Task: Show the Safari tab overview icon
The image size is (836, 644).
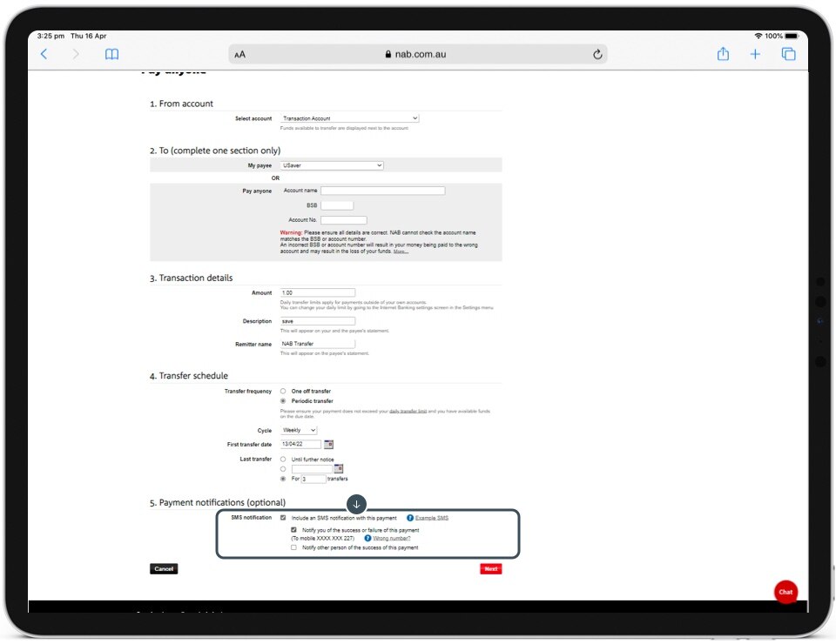Action: click(788, 54)
